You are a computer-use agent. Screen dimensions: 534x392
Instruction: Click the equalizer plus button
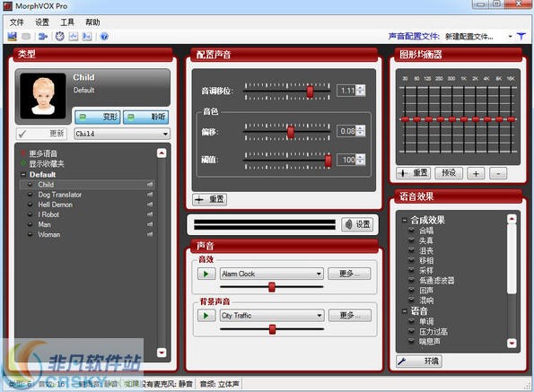(x=476, y=173)
